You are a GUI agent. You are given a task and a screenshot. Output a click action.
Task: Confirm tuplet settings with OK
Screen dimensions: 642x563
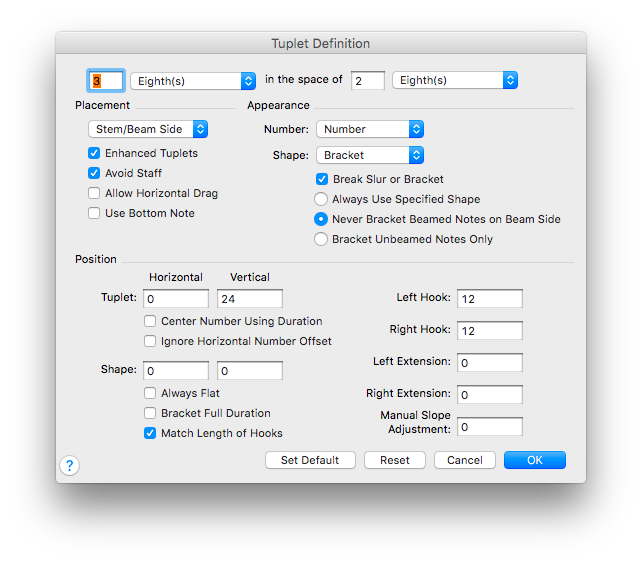click(535, 460)
